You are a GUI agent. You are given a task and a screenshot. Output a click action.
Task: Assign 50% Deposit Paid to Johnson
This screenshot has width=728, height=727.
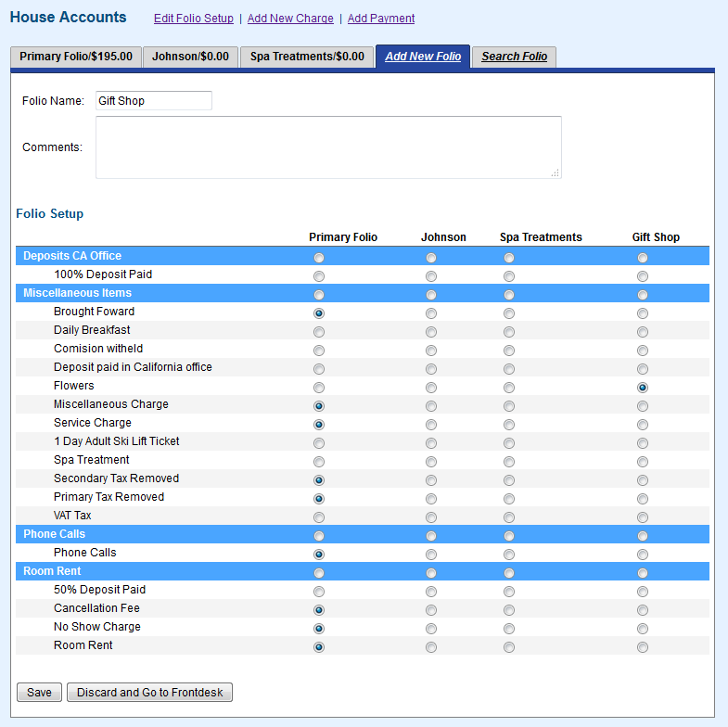click(431, 592)
